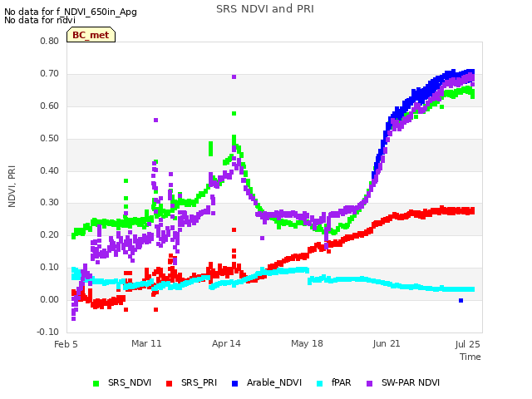532x399 pixels.
Task: Click the SRS_PRI red legend swatch
Action: [169, 383]
